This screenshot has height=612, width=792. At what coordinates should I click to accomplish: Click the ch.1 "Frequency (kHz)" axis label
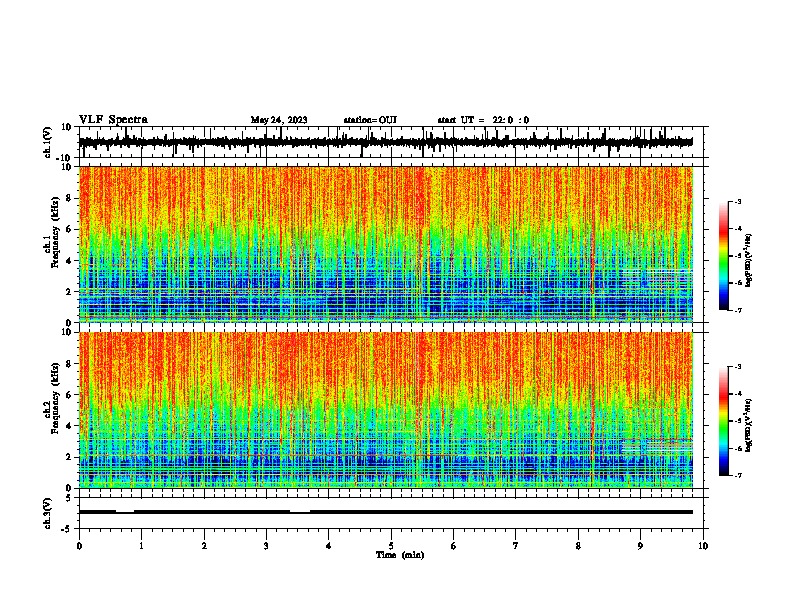point(55,232)
